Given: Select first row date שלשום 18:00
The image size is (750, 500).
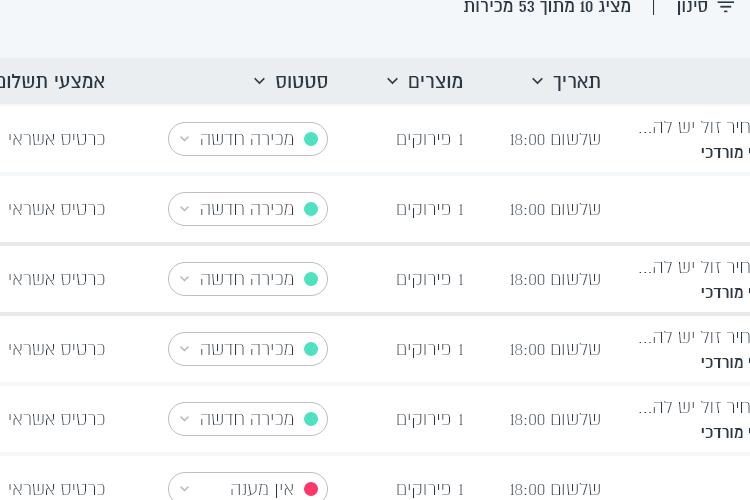Looking at the screenshot, I should (x=555, y=139).
